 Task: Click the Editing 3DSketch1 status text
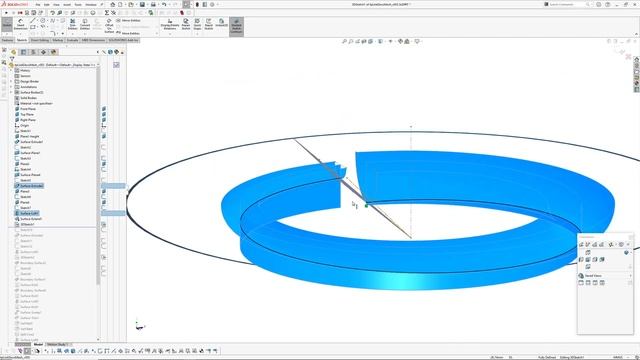point(571,357)
